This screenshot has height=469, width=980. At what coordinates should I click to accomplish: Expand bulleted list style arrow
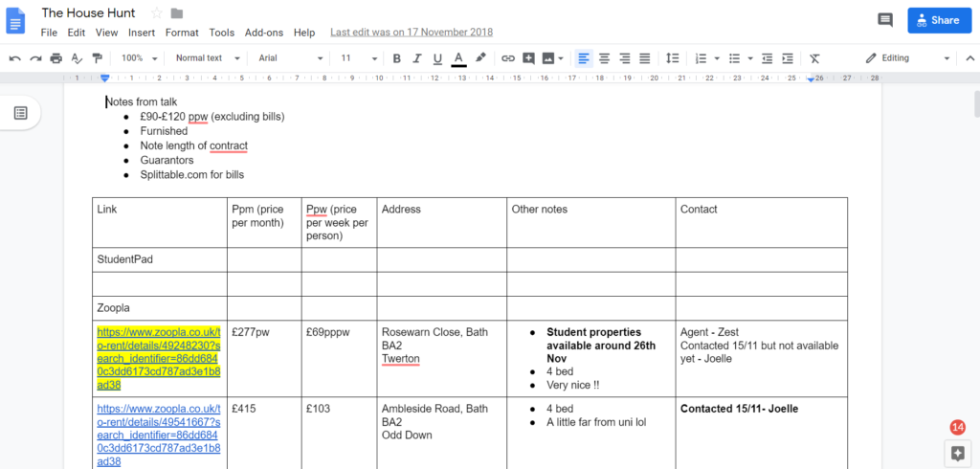pyautogui.click(x=750, y=58)
